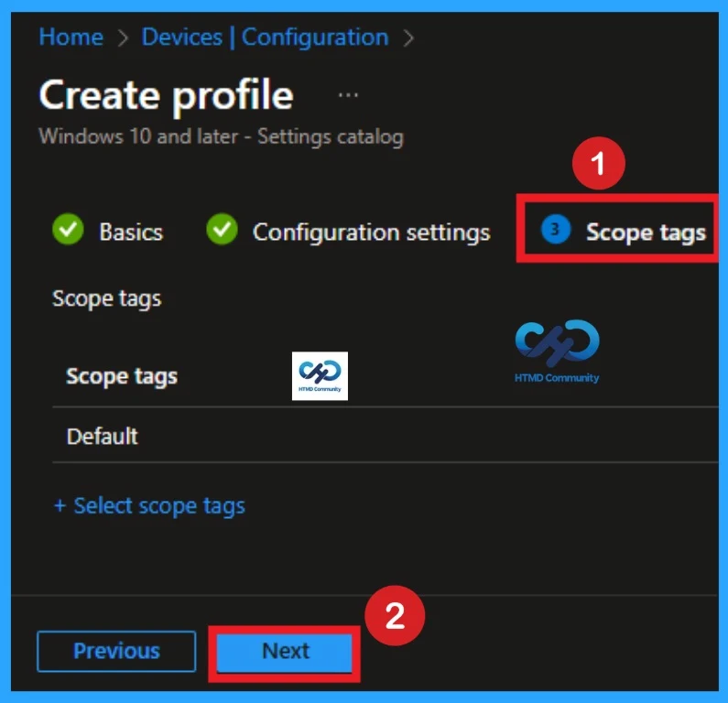Viewport: 728px width, 703px height.
Task: Open the ellipsis more options menu
Action: [348, 95]
